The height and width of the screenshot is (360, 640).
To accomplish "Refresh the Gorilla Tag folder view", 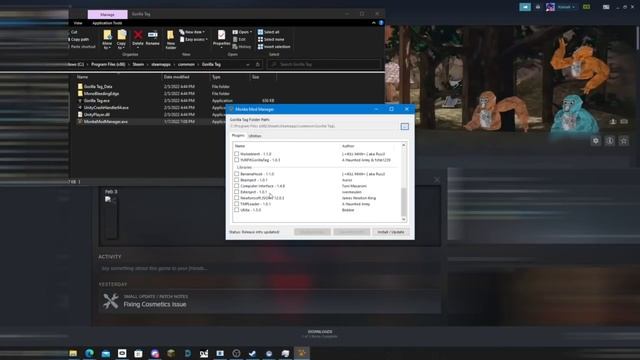I will pyautogui.click(x=258, y=64).
